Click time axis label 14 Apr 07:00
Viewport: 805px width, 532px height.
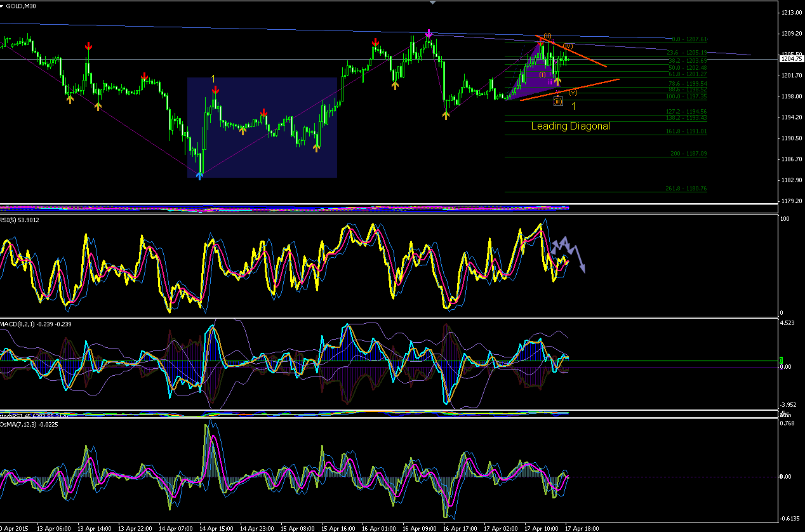[176, 528]
